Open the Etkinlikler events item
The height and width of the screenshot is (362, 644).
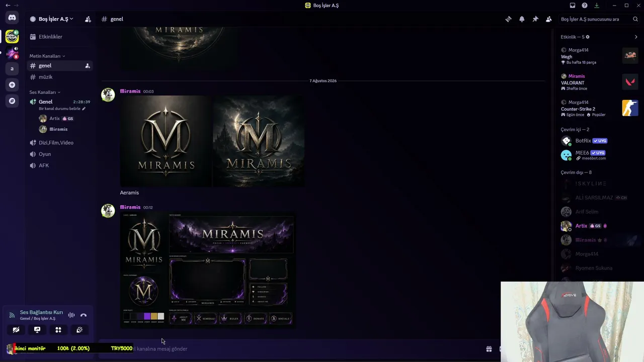tap(60, 37)
